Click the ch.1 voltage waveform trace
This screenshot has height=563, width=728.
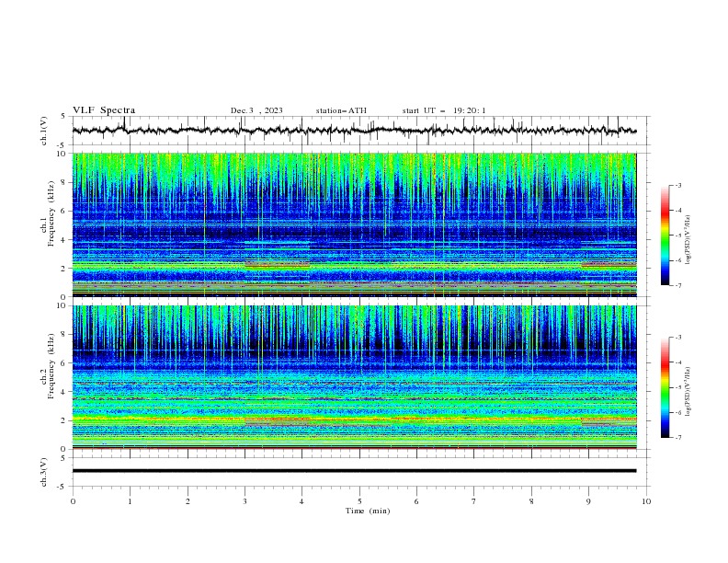tap(354, 131)
